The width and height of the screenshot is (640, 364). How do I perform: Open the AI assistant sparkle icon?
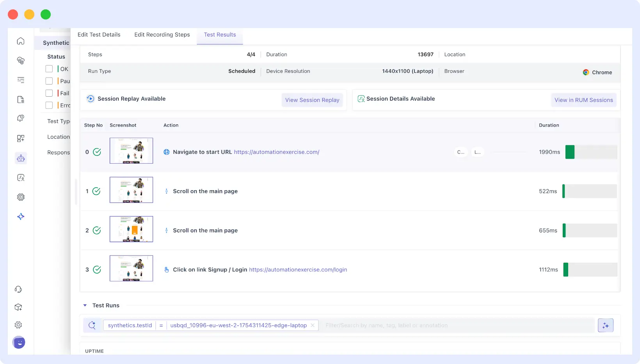pos(20,216)
